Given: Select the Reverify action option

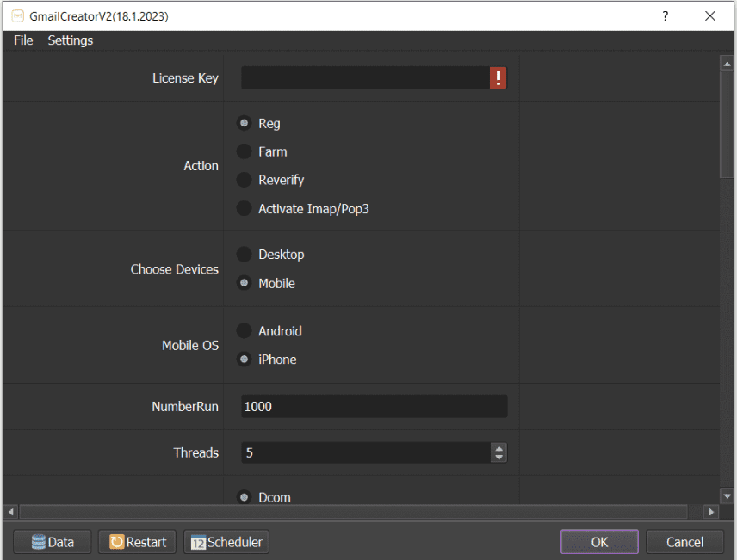Looking at the screenshot, I should pos(244,180).
